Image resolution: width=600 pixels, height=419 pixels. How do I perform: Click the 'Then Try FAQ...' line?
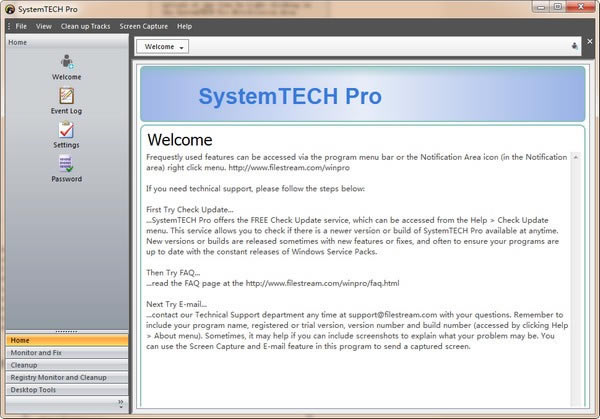point(173,273)
